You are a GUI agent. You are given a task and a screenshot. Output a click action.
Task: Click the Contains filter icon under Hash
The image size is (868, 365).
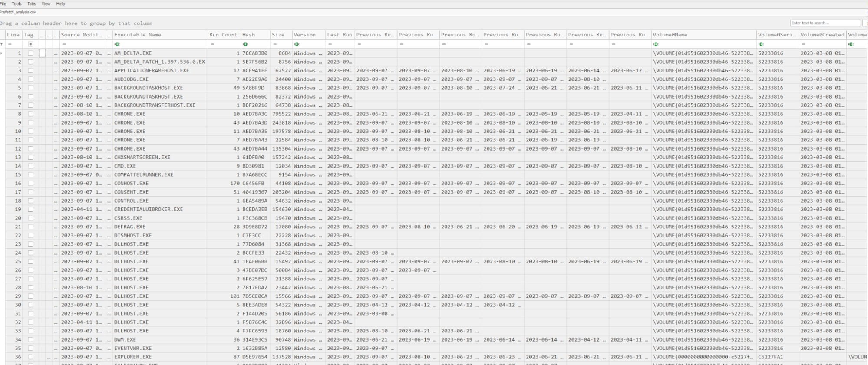[x=245, y=44]
